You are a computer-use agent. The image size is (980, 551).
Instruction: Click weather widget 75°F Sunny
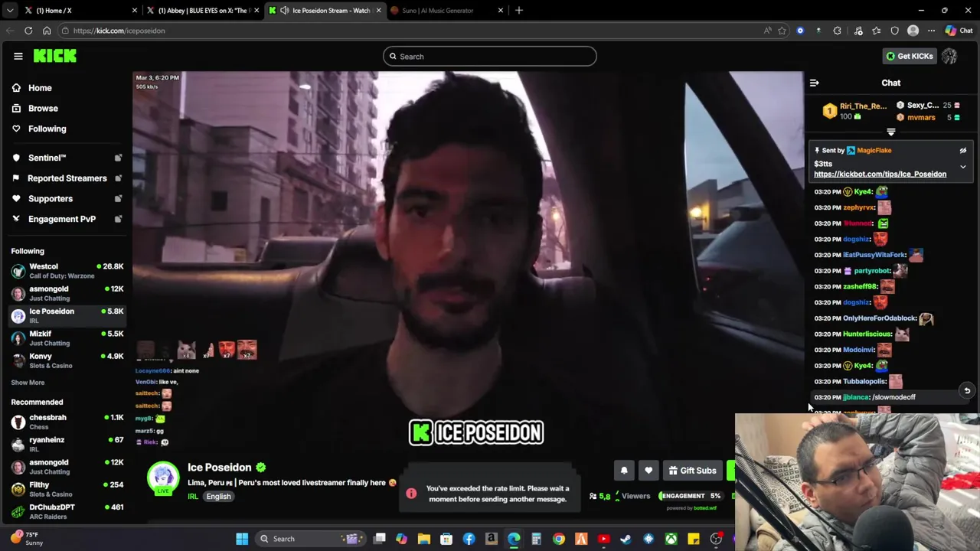[x=28, y=540]
